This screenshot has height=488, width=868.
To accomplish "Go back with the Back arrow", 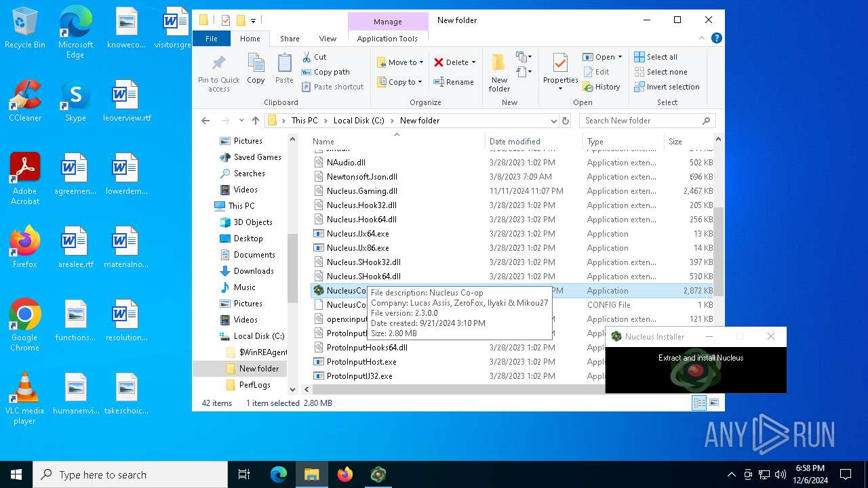I will click(x=205, y=121).
